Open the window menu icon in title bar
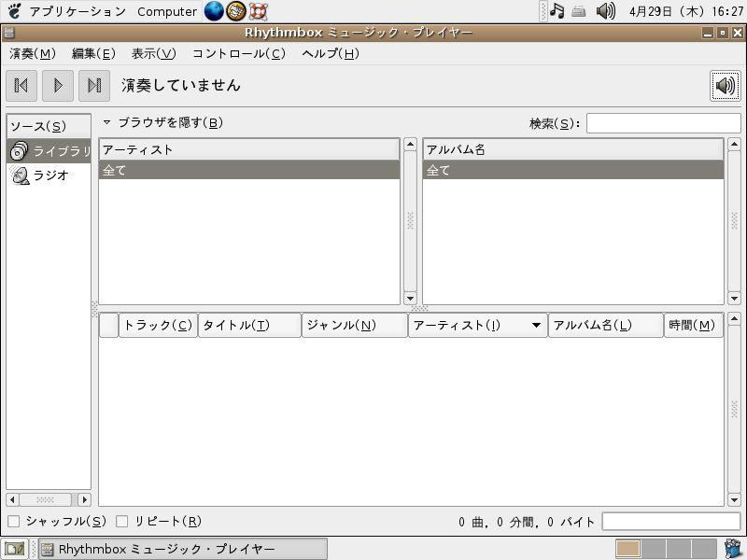 point(9,33)
